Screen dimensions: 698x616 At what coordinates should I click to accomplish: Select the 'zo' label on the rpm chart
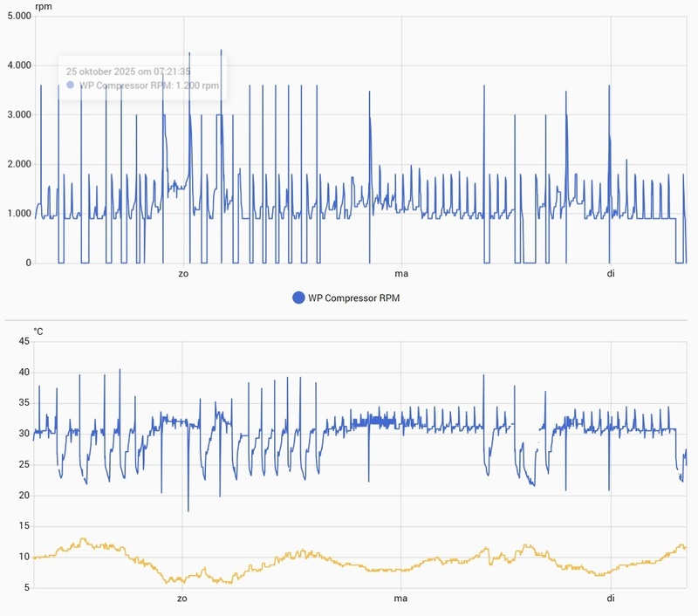click(183, 274)
